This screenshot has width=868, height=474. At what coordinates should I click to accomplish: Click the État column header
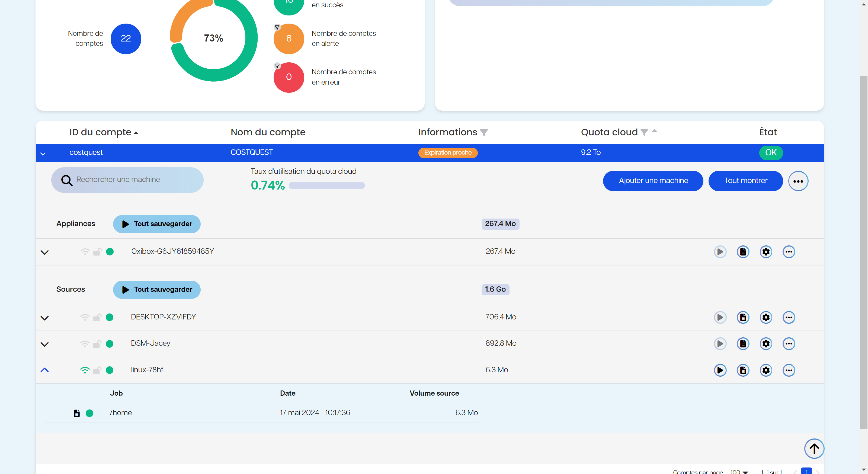[768, 132]
